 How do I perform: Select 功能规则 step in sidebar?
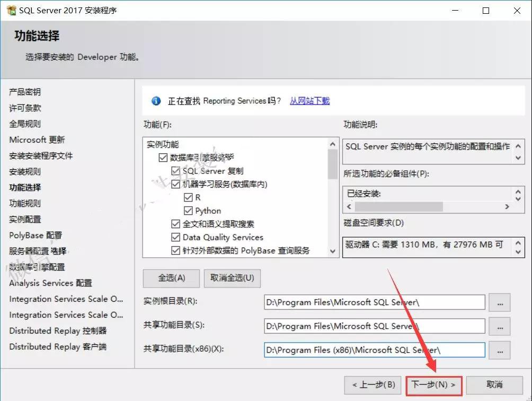tap(25, 203)
